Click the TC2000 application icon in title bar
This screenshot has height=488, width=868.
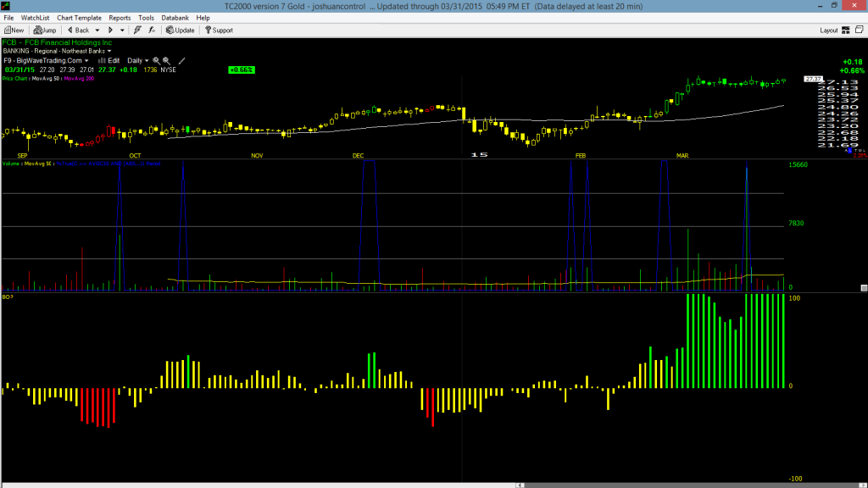pos(6,6)
